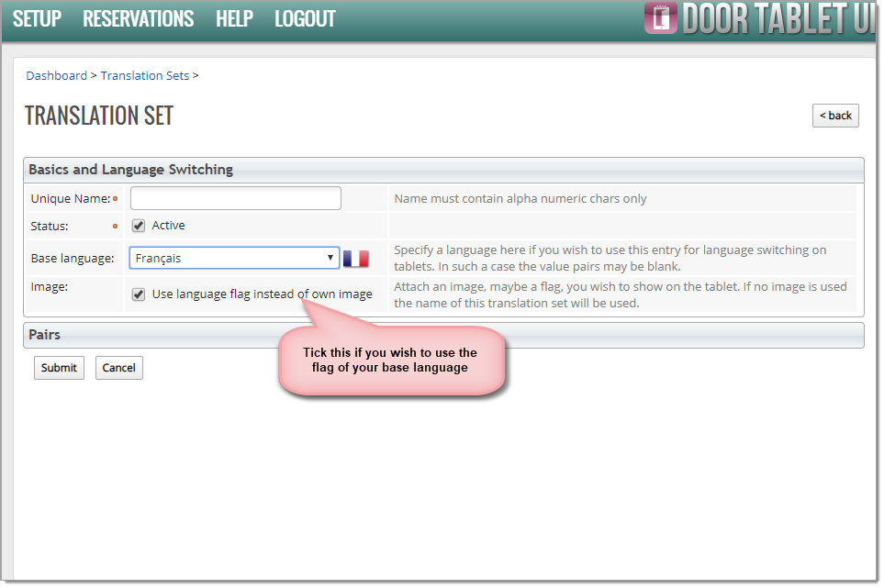The image size is (884, 588).
Task: Submit the translation set form
Action: (x=59, y=368)
